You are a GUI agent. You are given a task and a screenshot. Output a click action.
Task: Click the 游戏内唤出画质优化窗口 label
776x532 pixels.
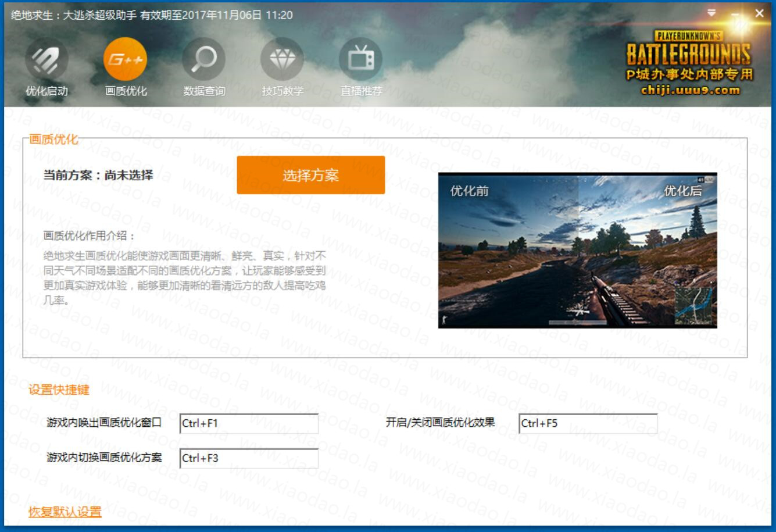[104, 422]
